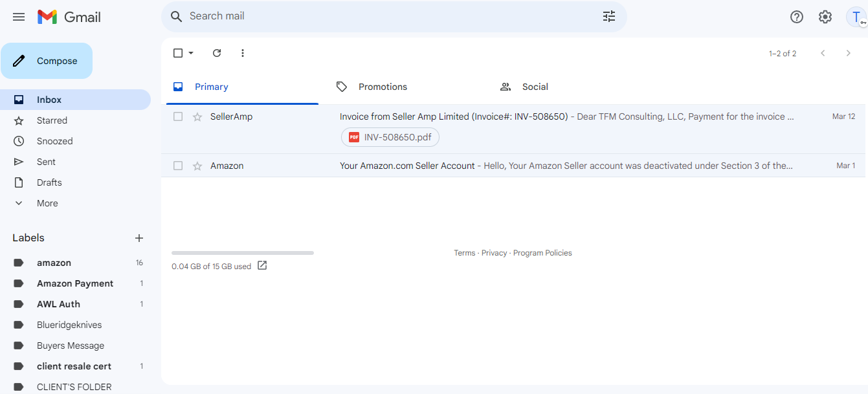This screenshot has width=868, height=394.
Task: Click the Compose button
Action: (47, 61)
